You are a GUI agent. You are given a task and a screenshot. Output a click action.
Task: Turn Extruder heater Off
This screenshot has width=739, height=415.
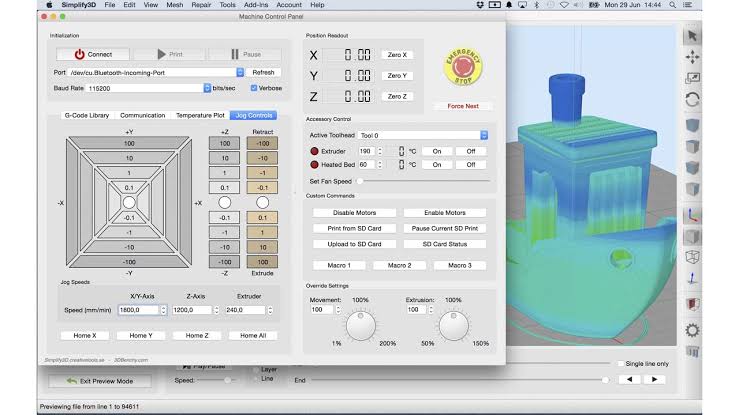471,151
